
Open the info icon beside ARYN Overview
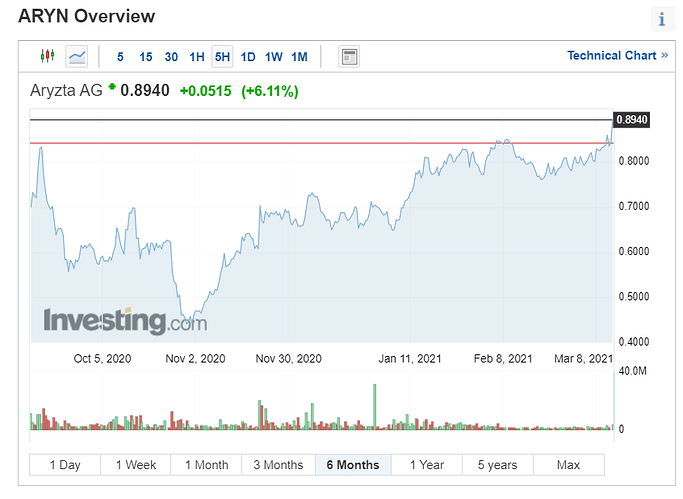pyautogui.click(x=662, y=19)
